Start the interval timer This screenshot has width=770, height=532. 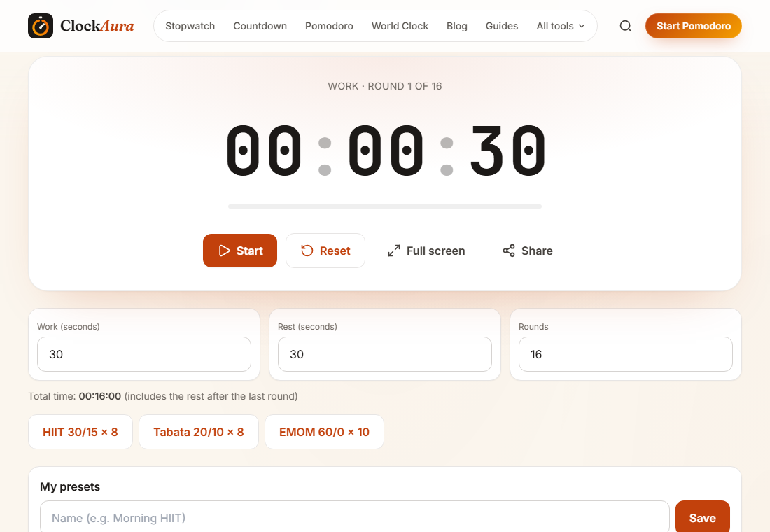[239, 251]
